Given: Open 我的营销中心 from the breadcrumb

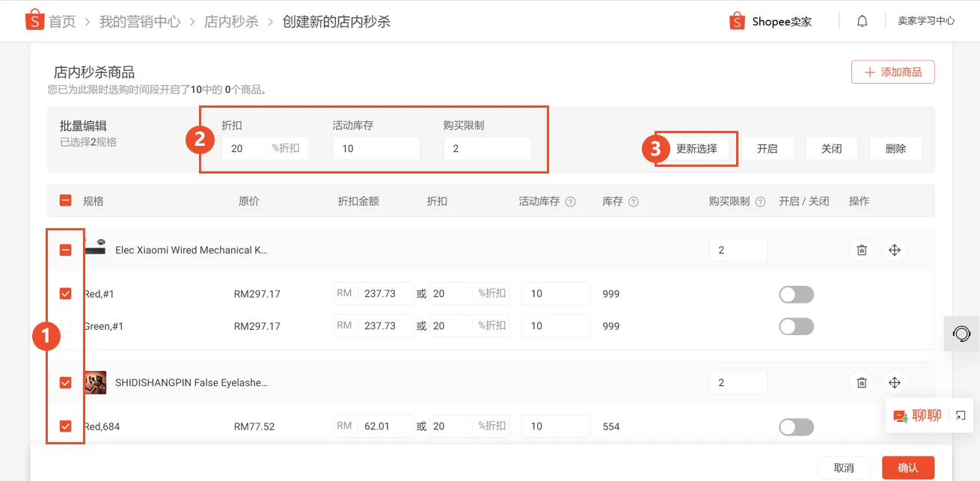Looking at the screenshot, I should click(x=139, y=22).
